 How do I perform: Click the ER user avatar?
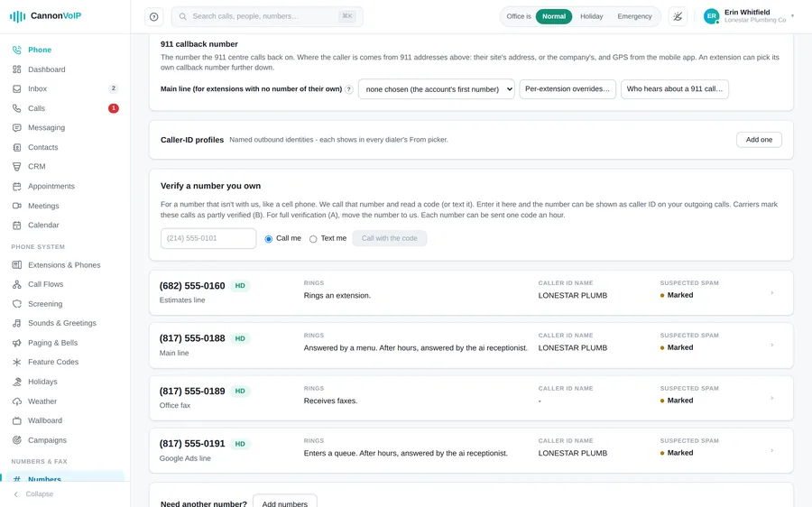[x=711, y=16]
